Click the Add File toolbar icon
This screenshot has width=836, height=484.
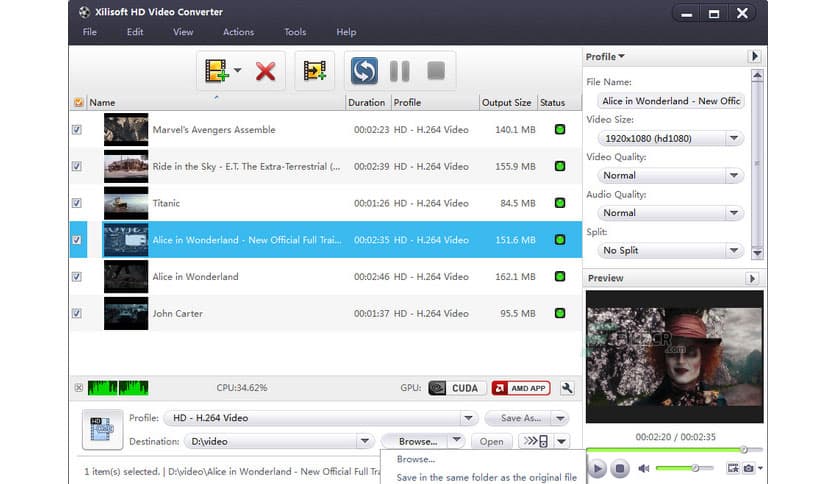216,71
